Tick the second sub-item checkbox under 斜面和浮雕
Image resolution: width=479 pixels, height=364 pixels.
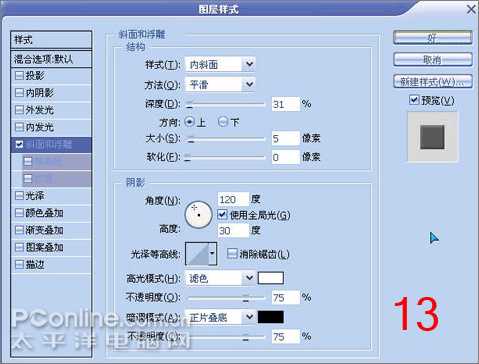click(x=28, y=179)
